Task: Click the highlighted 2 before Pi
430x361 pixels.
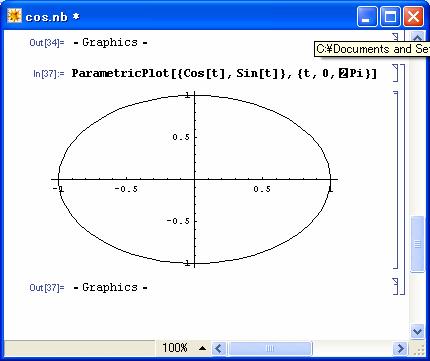Action: [343, 73]
